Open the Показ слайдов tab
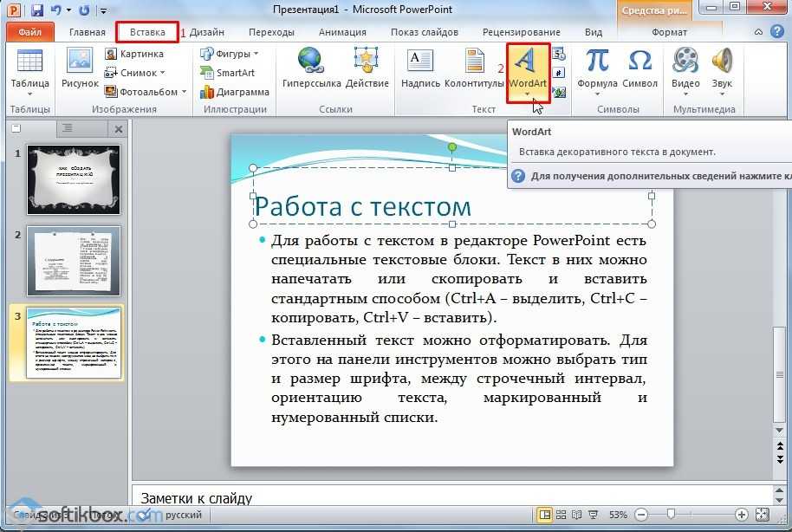The height and width of the screenshot is (532, 792). click(425, 32)
